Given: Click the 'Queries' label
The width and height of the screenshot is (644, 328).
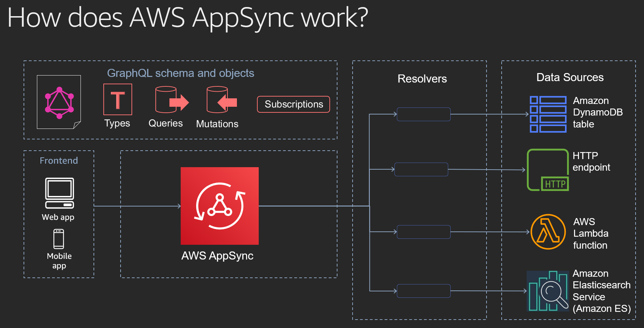Looking at the screenshot, I should click(x=166, y=123).
